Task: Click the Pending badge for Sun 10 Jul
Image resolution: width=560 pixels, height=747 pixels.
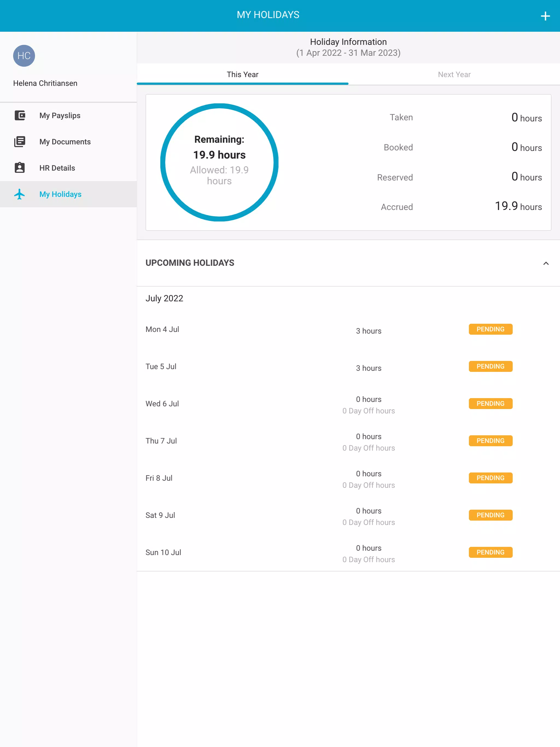Action: [x=490, y=552]
